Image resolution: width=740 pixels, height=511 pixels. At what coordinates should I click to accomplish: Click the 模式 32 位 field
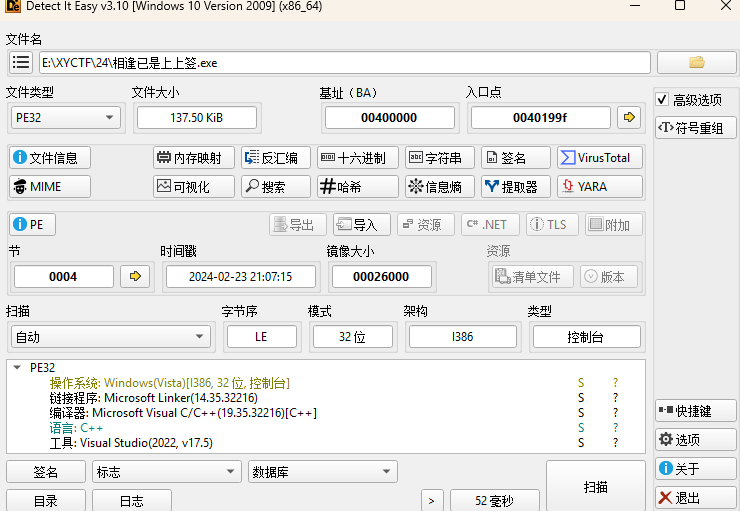pyautogui.click(x=353, y=336)
